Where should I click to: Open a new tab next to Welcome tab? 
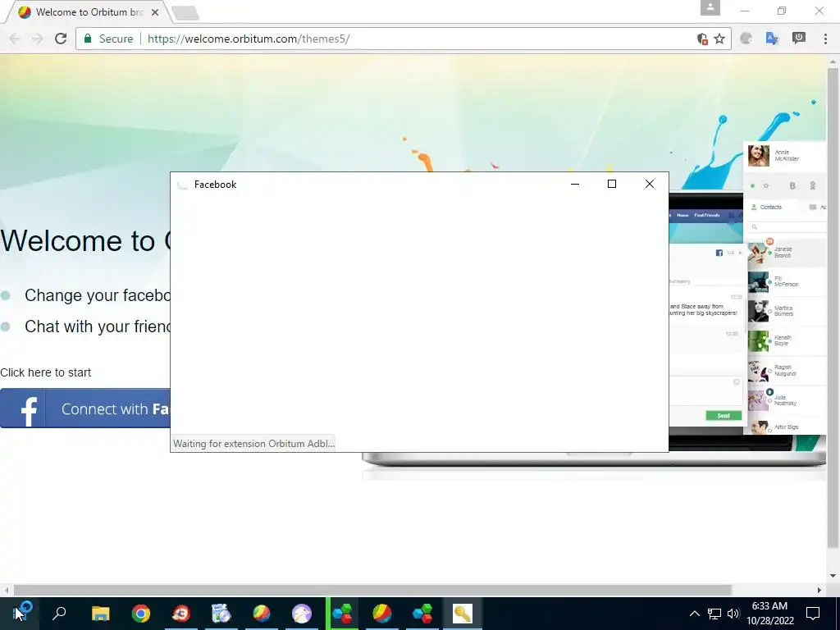click(186, 13)
